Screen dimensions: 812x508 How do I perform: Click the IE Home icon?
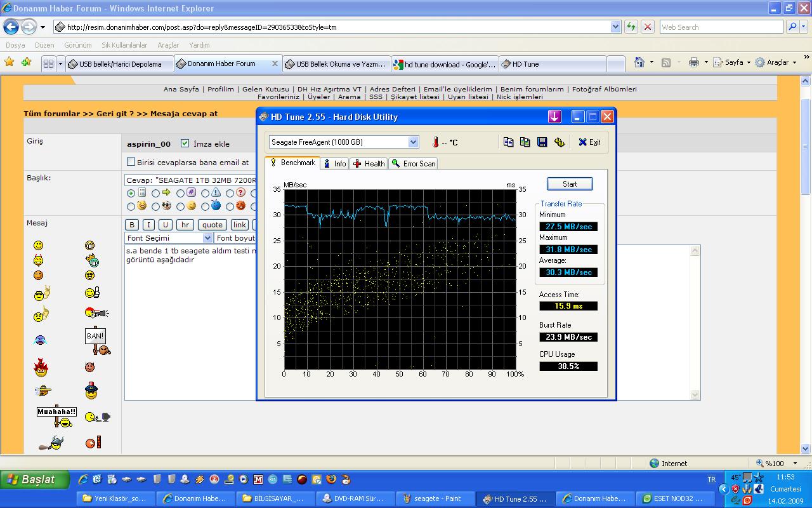pyautogui.click(x=639, y=62)
